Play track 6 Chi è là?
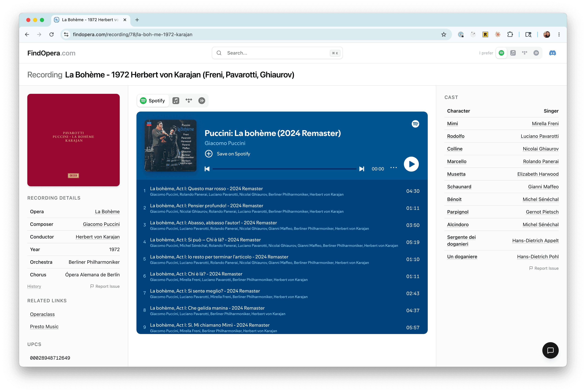586x392 pixels. tap(282, 277)
